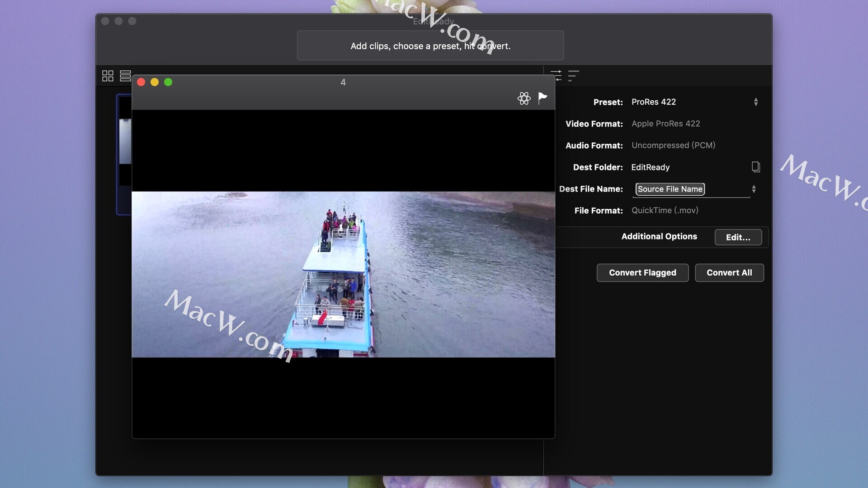The height and width of the screenshot is (488, 868).
Task: Show the batch queue list icon
Action: (573, 75)
